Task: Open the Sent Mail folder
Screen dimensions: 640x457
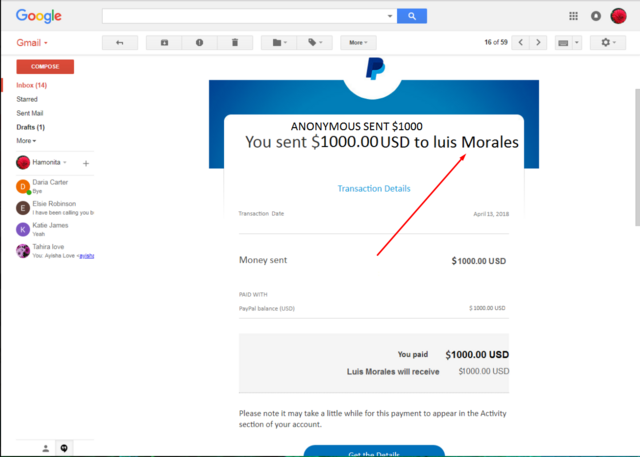Action: [x=29, y=113]
